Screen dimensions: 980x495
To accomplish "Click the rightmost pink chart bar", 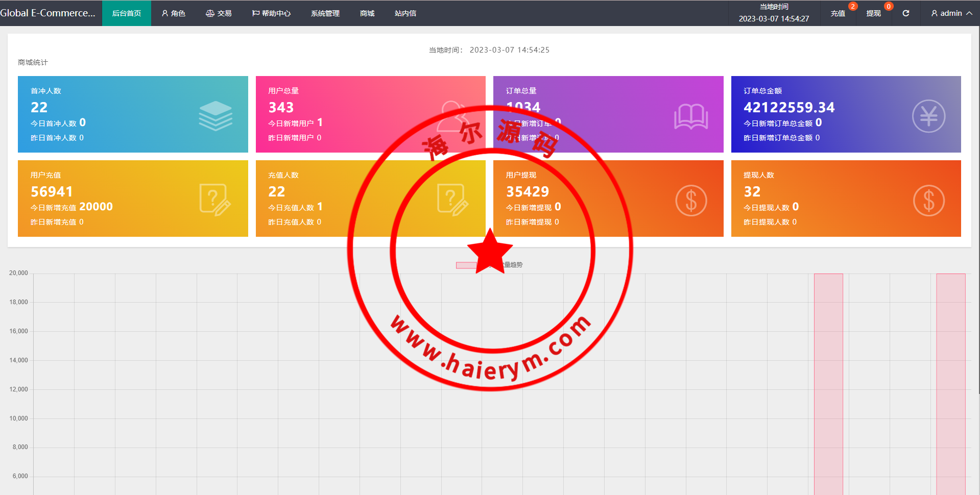I will point(950,383).
